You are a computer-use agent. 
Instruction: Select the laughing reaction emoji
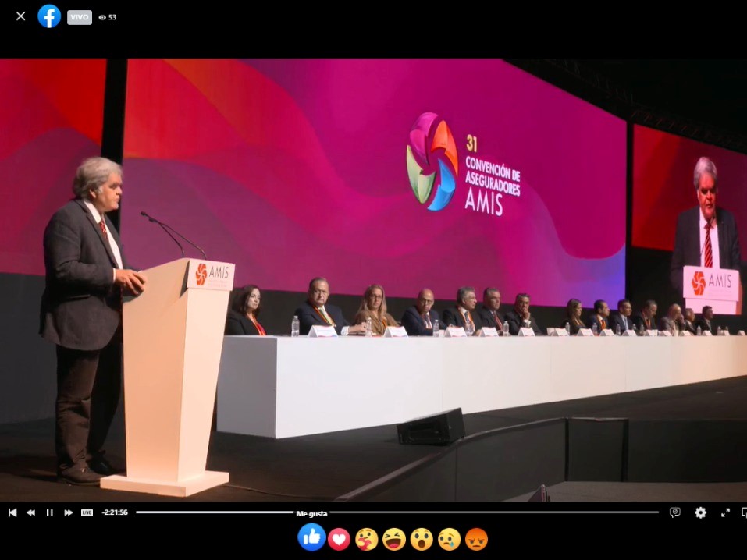pyautogui.click(x=393, y=538)
